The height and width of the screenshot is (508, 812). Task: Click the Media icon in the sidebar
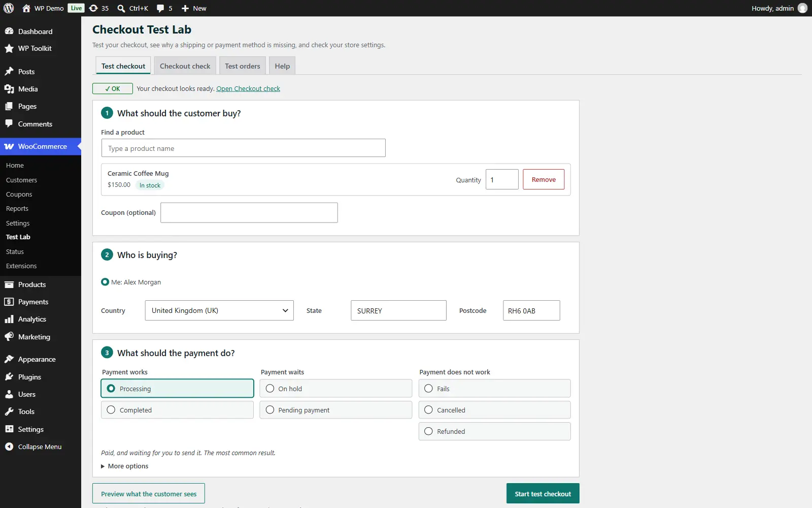[x=9, y=89]
